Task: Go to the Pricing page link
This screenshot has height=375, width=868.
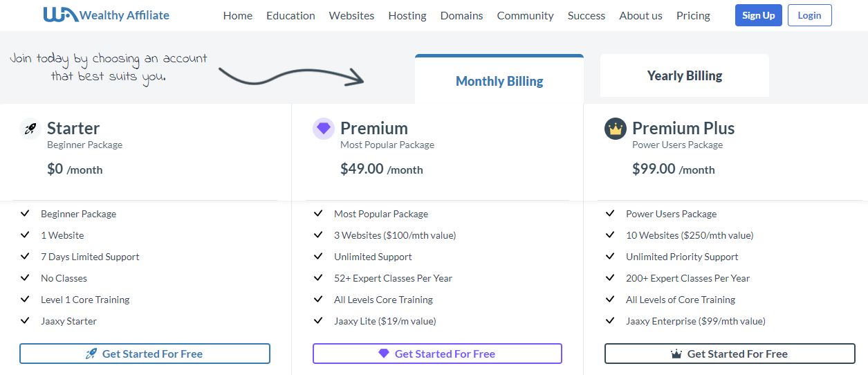Action: pos(693,15)
